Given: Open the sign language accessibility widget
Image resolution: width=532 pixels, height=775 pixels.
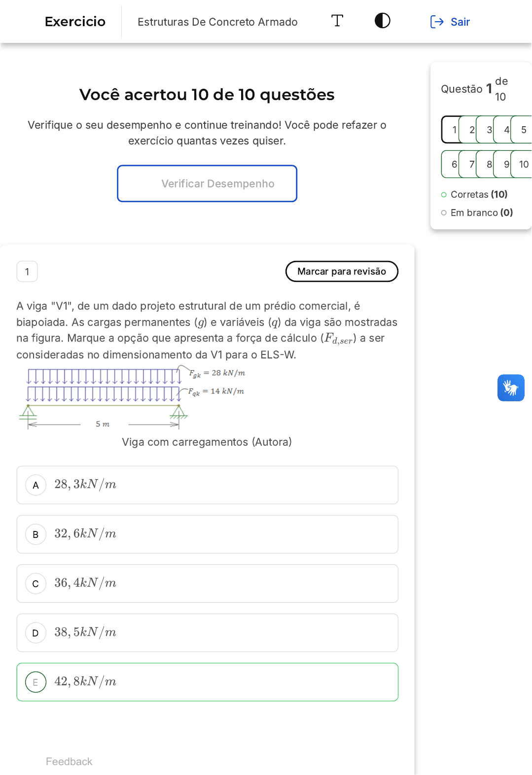Looking at the screenshot, I should coord(511,388).
